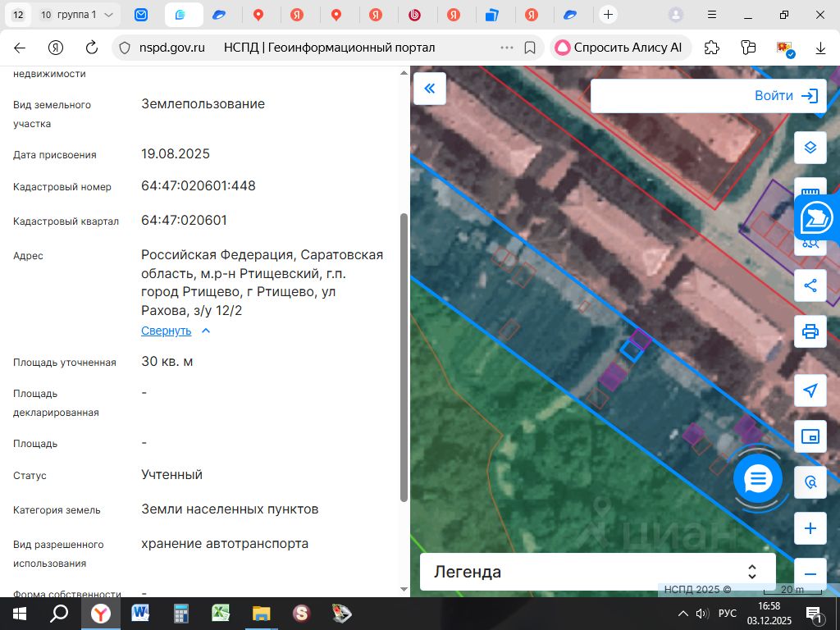This screenshot has width=840, height=630.
Task: Collapse the info panel with double chevron
Action: 430,89
